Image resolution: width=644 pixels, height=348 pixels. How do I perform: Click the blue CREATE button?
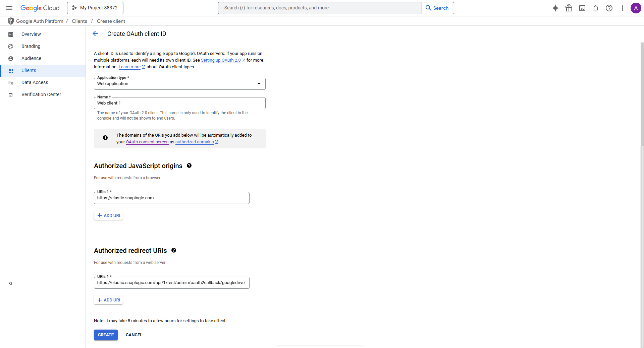point(106,335)
